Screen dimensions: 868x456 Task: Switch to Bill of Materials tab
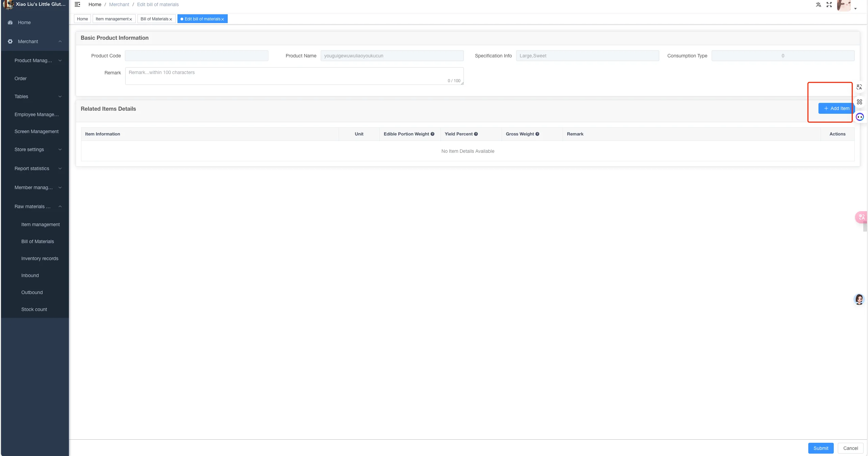point(154,19)
